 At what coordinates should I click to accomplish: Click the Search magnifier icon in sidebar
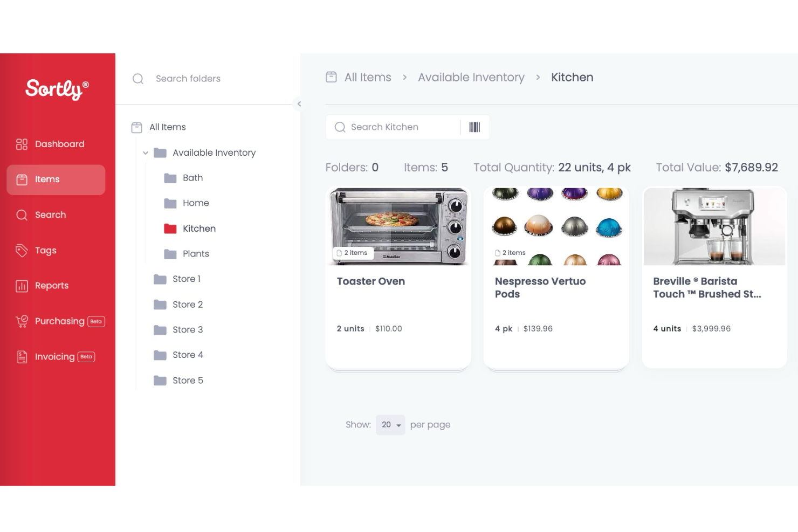click(22, 215)
